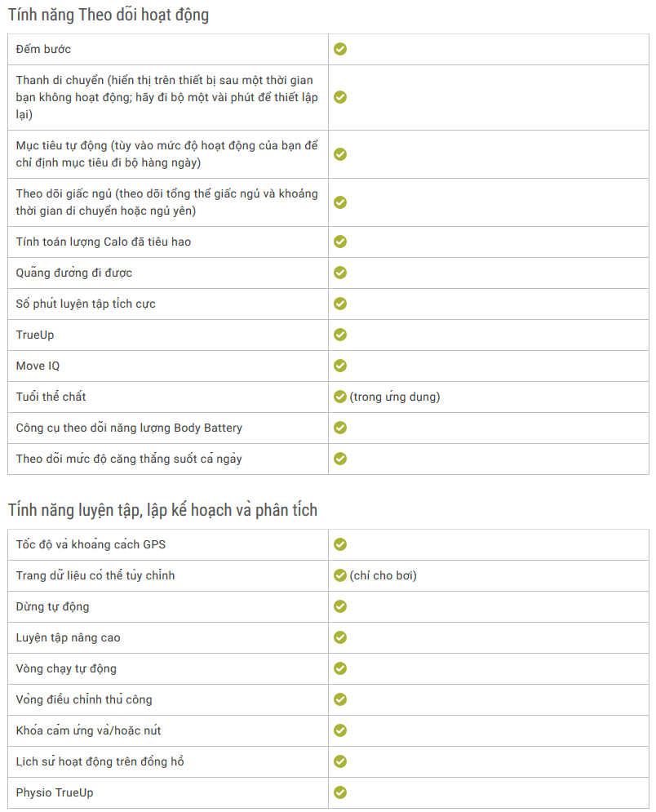The height and width of the screenshot is (812, 656).
Task: Click the checkmark for Vòng chạy tự động
Action: click(340, 668)
